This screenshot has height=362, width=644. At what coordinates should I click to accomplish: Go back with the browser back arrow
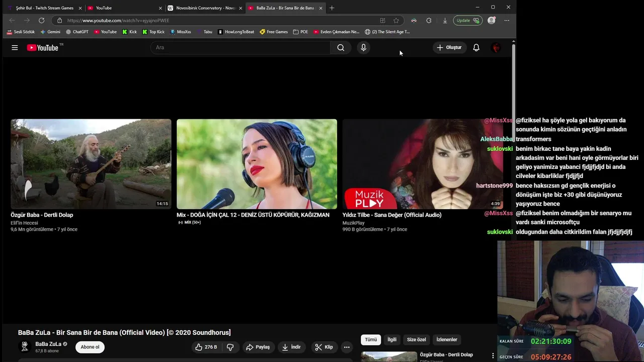12,21
